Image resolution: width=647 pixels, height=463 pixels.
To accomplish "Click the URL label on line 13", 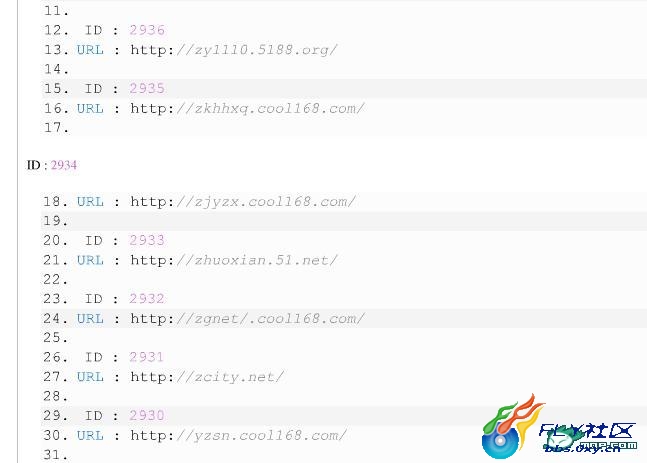I will [x=90, y=50].
